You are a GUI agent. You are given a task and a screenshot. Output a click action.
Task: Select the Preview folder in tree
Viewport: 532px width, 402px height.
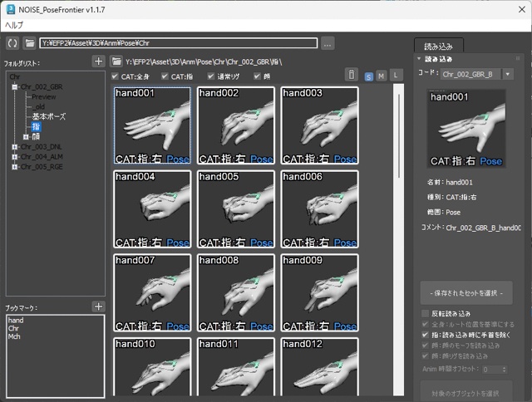(x=44, y=97)
